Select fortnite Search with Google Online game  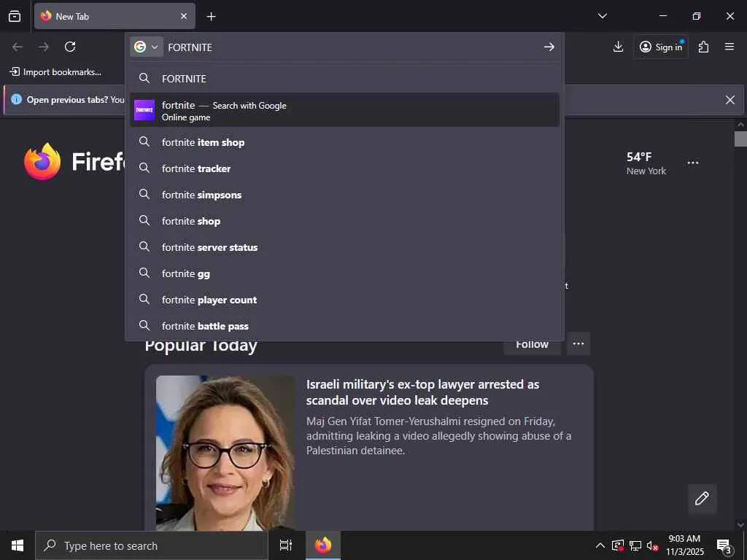(x=344, y=110)
